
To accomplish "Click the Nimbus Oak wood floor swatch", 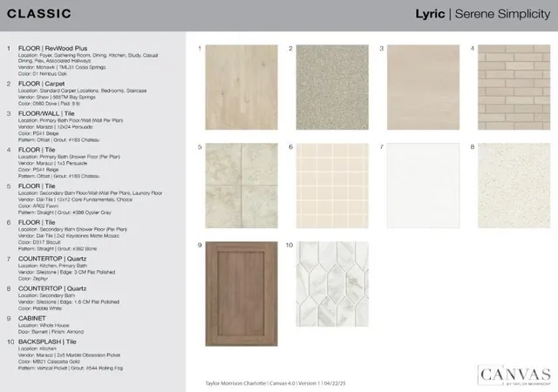I will (x=242, y=87).
